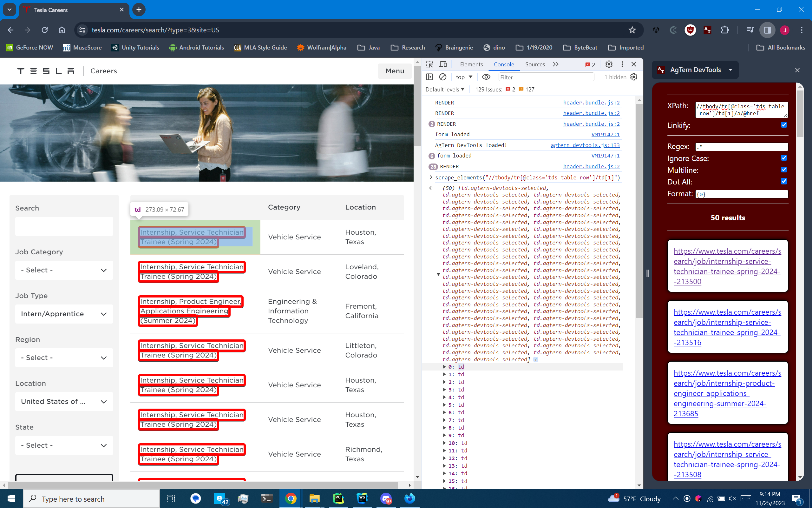Viewport: 812px width, 508px height.
Task: Open PyCharm from the taskbar
Action: 338,498
